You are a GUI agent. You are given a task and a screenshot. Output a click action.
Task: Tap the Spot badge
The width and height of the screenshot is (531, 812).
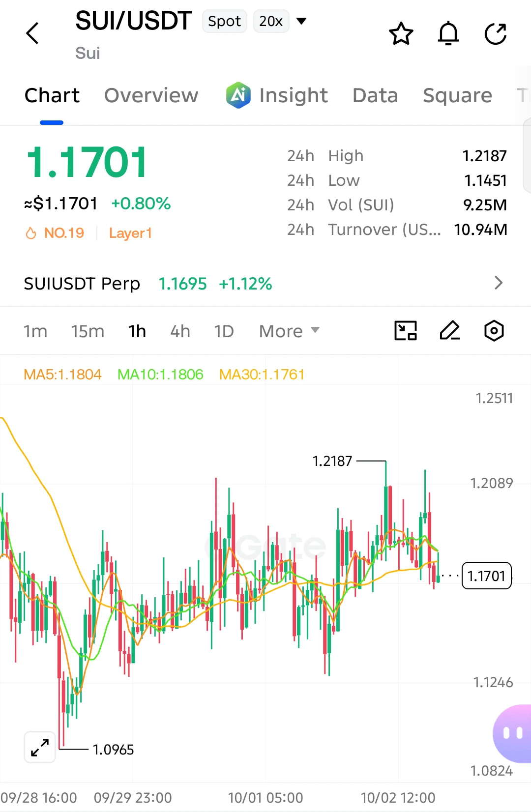(224, 21)
